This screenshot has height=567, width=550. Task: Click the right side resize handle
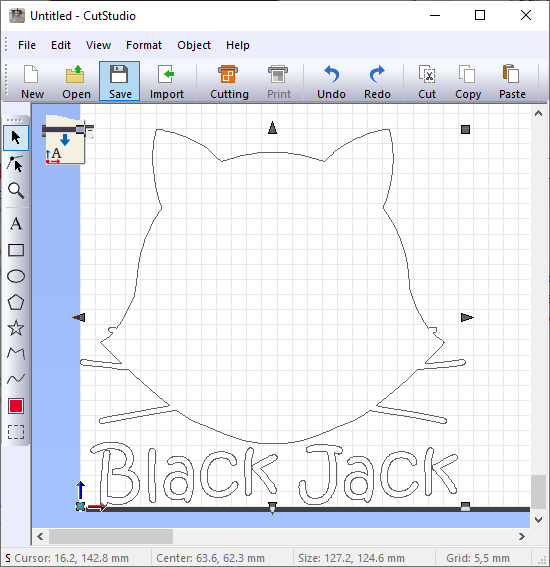[x=467, y=317]
